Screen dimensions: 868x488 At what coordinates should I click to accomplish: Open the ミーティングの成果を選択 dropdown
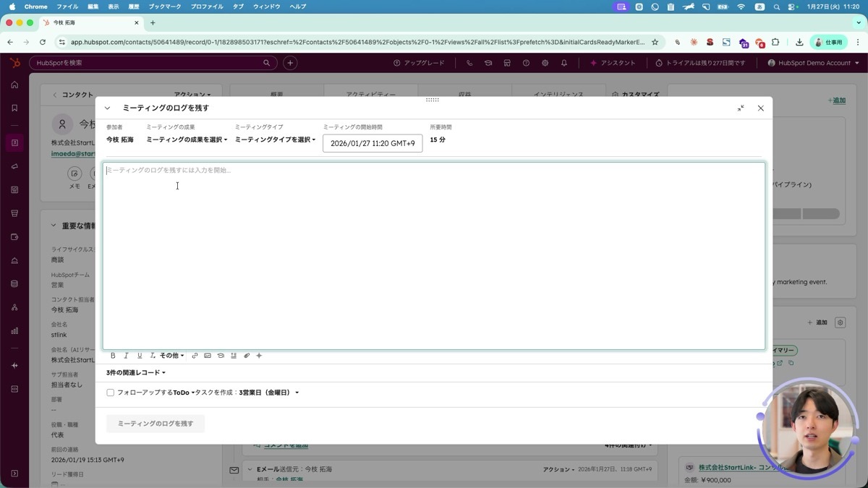[x=187, y=140]
